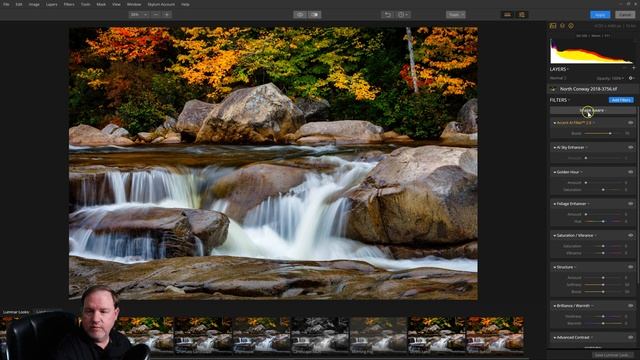Viewport: 640px width, 360px height.
Task: Hide the Brilliance / Warmth filter
Action: pyautogui.click(x=631, y=306)
